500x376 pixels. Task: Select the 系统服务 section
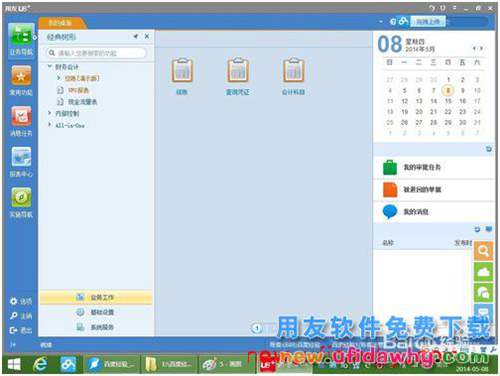pos(96,327)
